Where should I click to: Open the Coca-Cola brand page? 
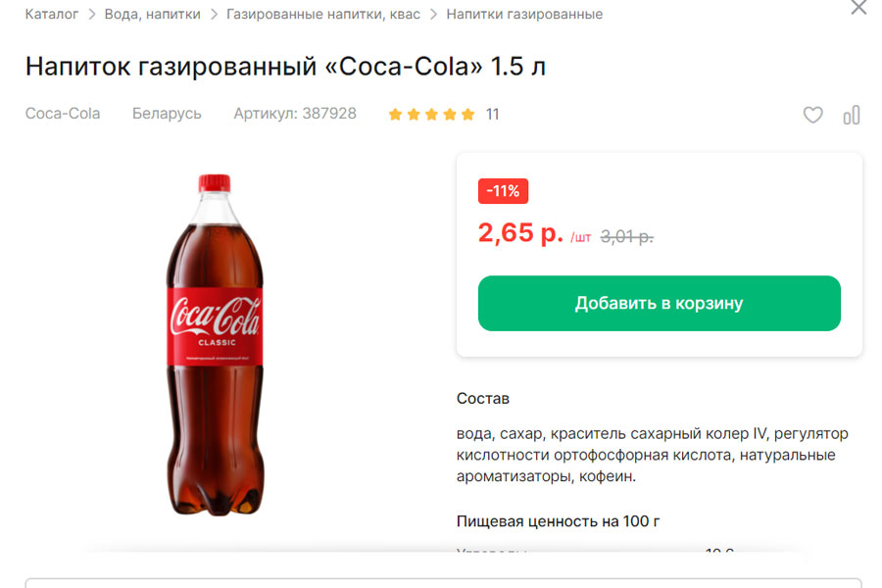pos(62,114)
